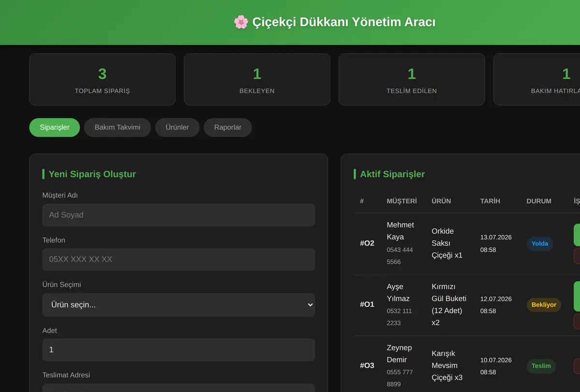Click the flower icon in the header
The height and width of the screenshot is (392, 580).
pos(241,22)
